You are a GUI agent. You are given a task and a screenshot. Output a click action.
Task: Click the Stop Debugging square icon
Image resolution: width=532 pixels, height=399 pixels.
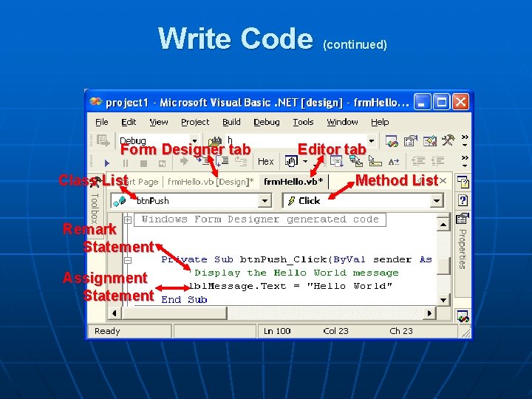click(x=144, y=163)
